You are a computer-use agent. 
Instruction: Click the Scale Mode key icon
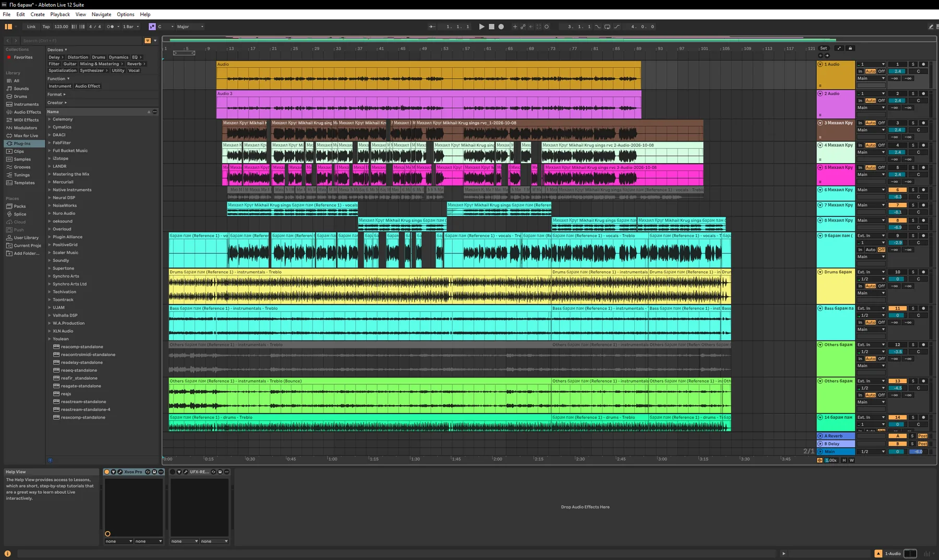(152, 27)
